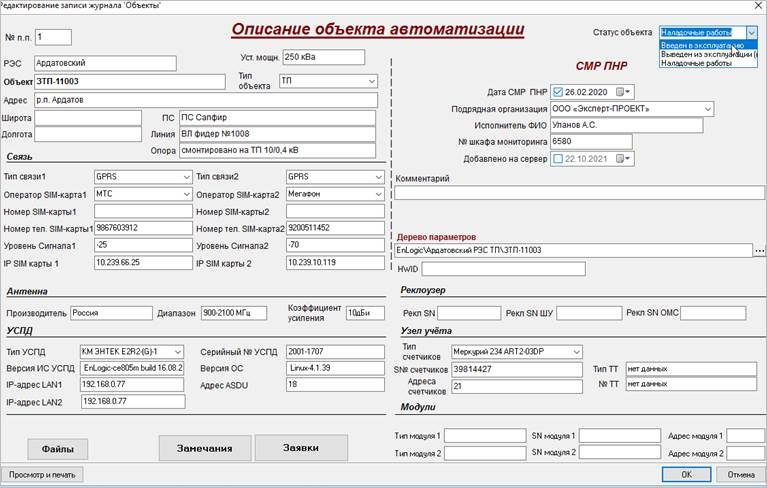Click the Адрес field р.п. Ардатов
Screen dimensions: 767x488
[x=206, y=100]
